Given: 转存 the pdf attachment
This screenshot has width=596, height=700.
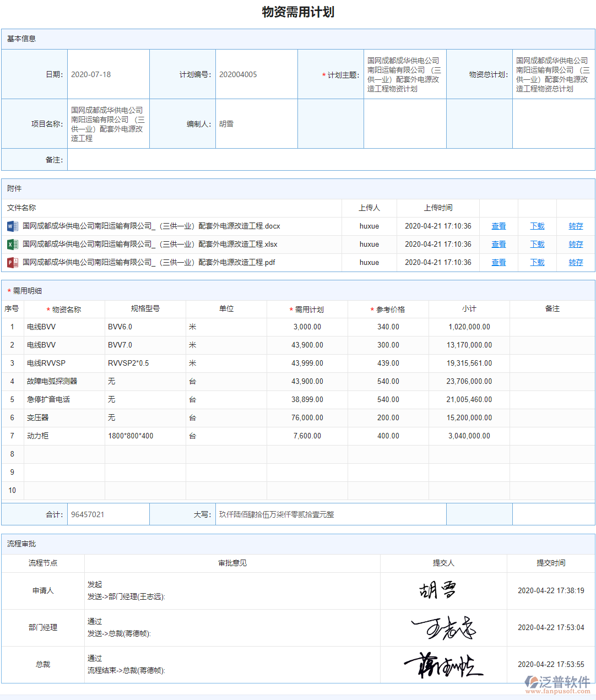Looking at the screenshot, I should pyautogui.click(x=575, y=262).
